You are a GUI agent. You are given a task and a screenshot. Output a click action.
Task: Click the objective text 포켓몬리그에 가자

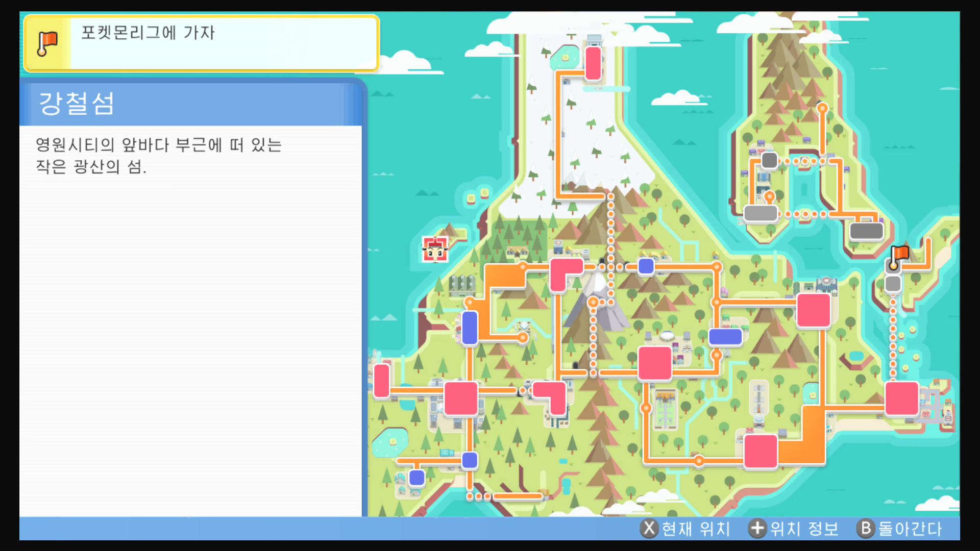click(148, 33)
